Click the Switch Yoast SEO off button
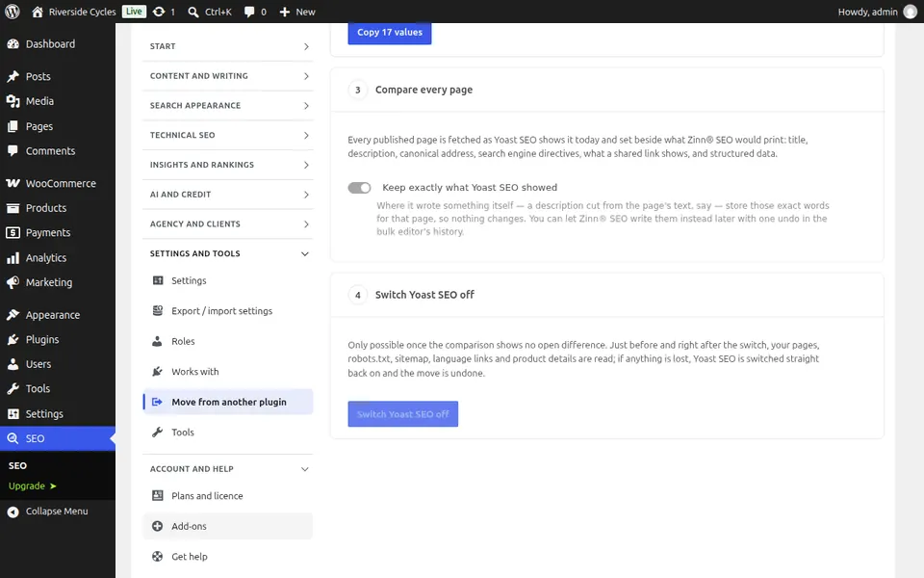 [x=403, y=414]
